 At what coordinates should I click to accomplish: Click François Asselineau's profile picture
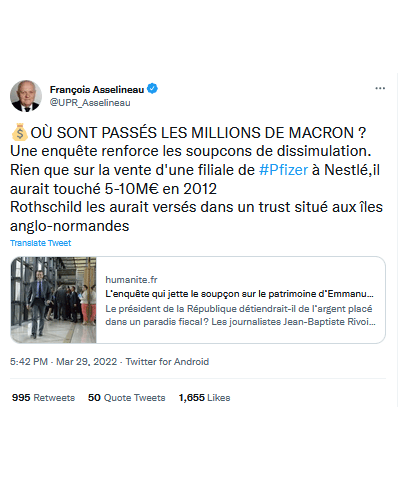pyautogui.click(x=26, y=96)
